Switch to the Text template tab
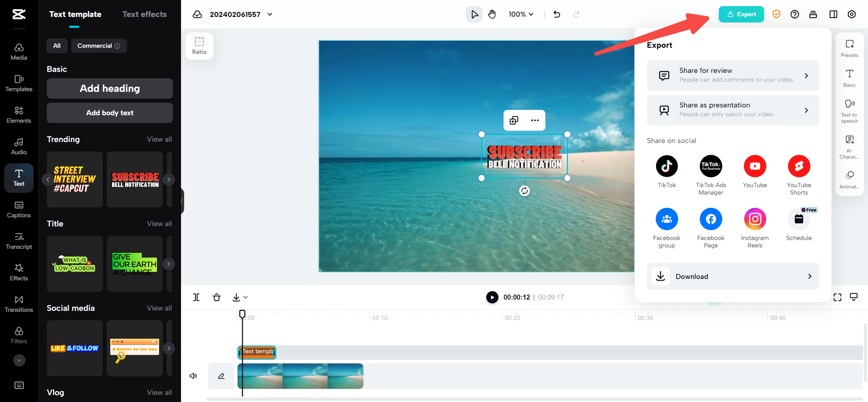Image resolution: width=868 pixels, height=402 pixels. coord(75,14)
